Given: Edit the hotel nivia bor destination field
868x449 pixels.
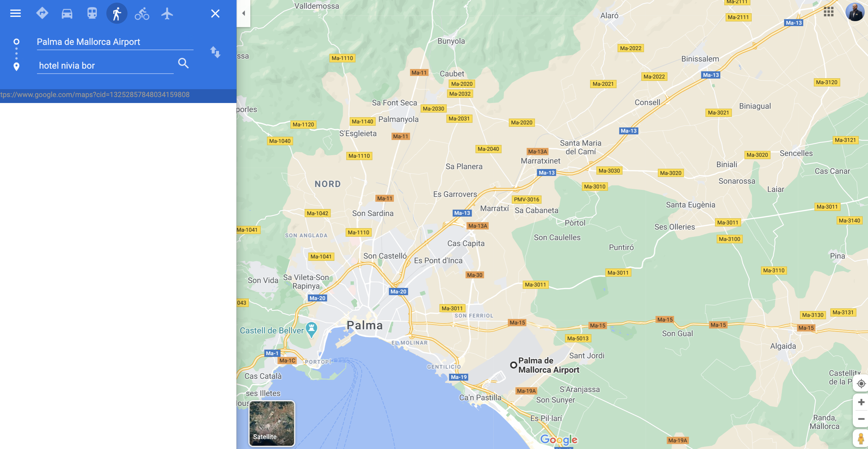Looking at the screenshot, I should pyautogui.click(x=105, y=65).
